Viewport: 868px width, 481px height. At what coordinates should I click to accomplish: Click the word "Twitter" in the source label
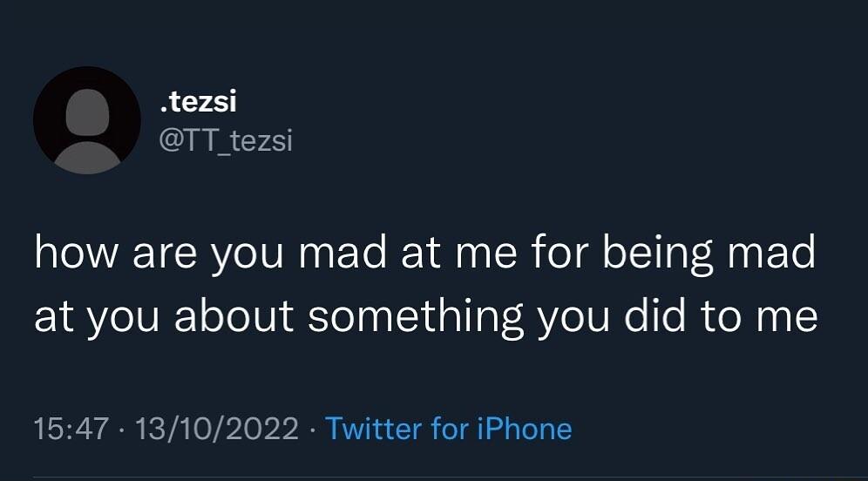[x=373, y=429]
